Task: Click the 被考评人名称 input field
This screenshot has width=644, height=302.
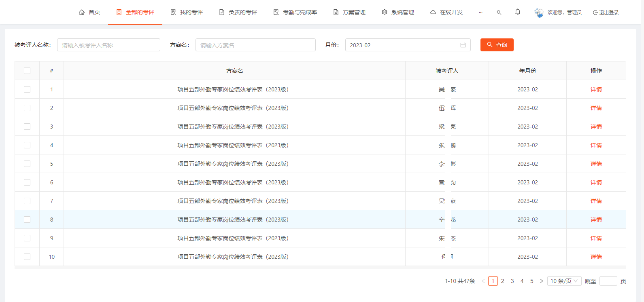Action: pos(108,45)
